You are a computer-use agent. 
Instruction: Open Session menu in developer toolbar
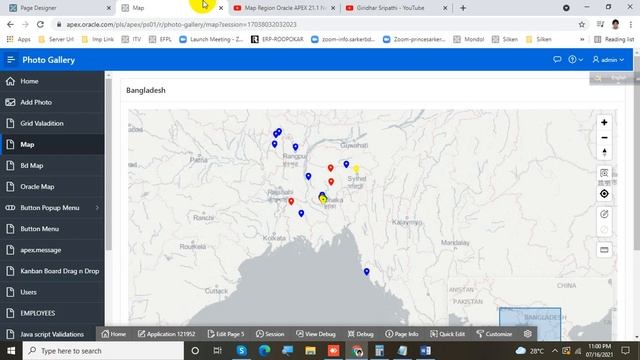tap(270, 334)
